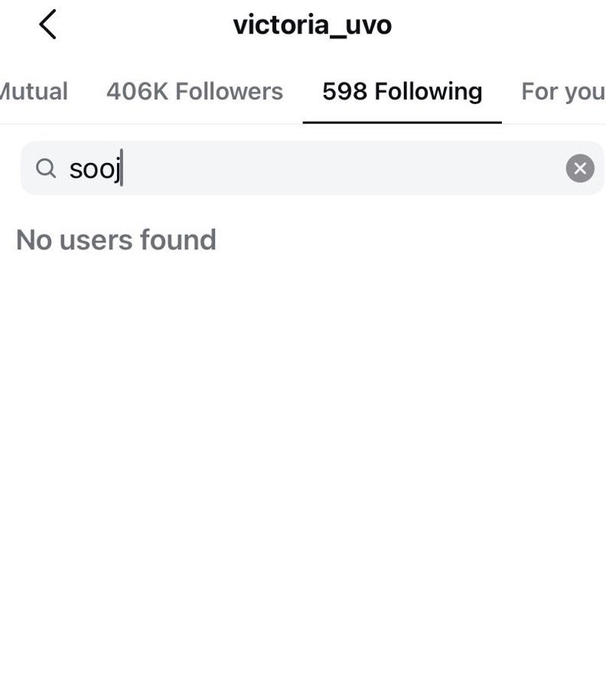606x700 pixels.
Task: Select the 598 Following tab
Action: (402, 92)
